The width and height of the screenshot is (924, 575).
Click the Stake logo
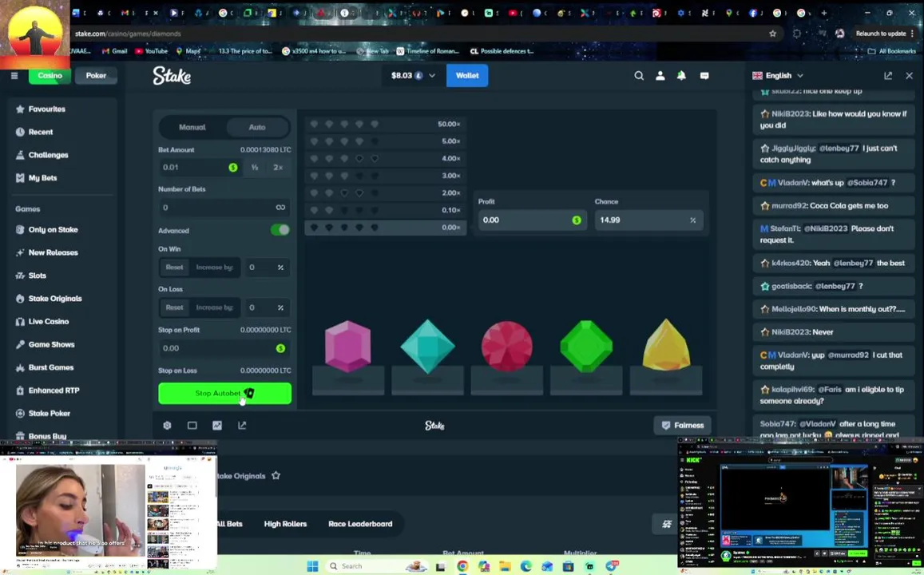pyautogui.click(x=172, y=75)
